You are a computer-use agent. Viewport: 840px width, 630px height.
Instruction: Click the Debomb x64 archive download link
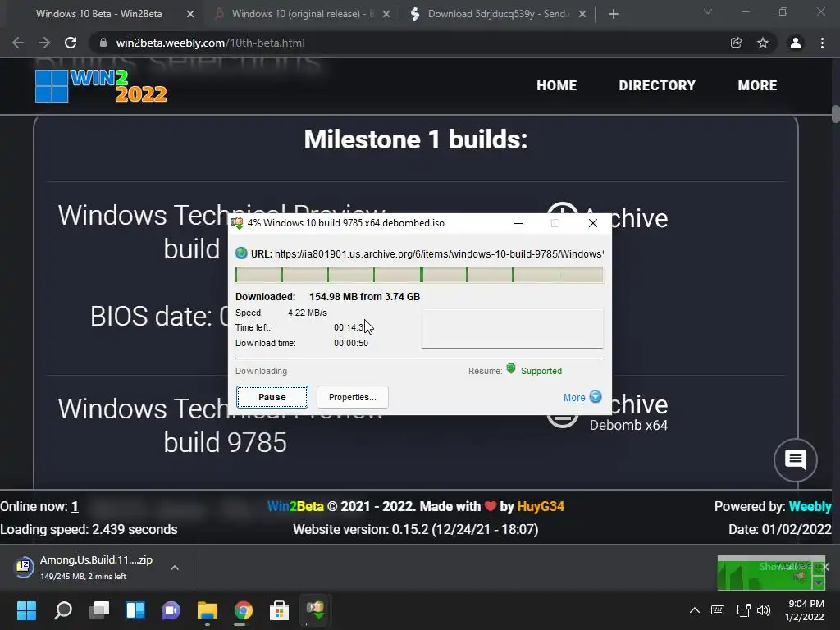coord(628,426)
